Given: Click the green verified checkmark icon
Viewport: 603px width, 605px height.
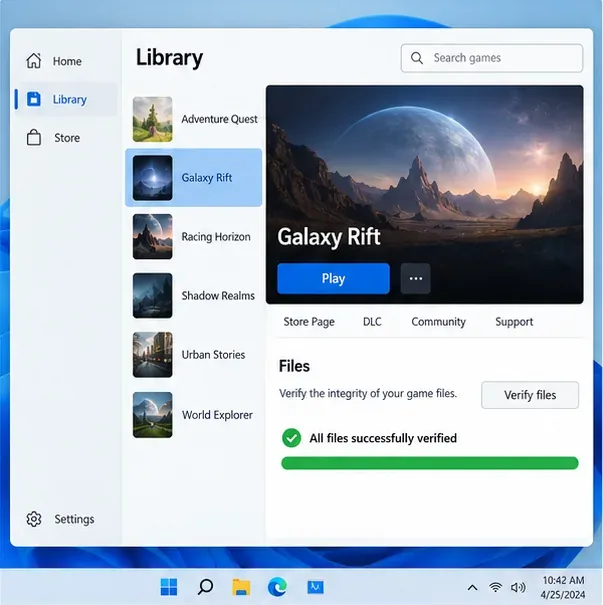Looking at the screenshot, I should (292, 438).
